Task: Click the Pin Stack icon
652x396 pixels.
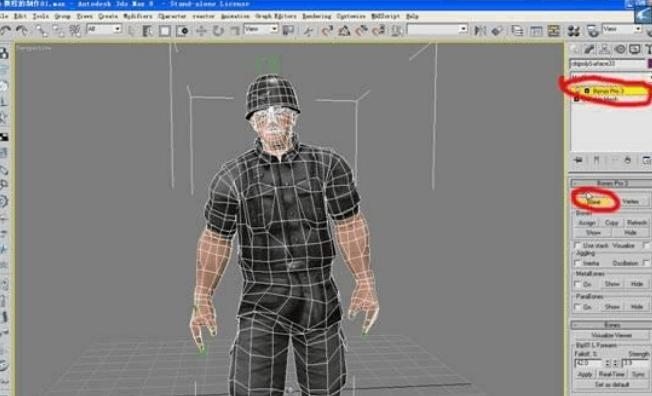Action: click(579, 160)
